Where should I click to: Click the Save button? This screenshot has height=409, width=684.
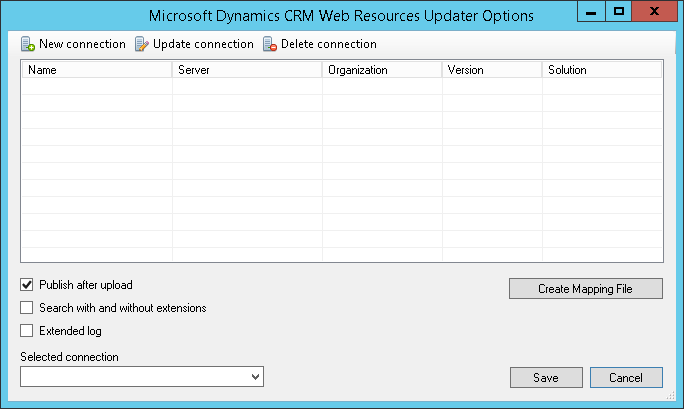click(x=546, y=377)
